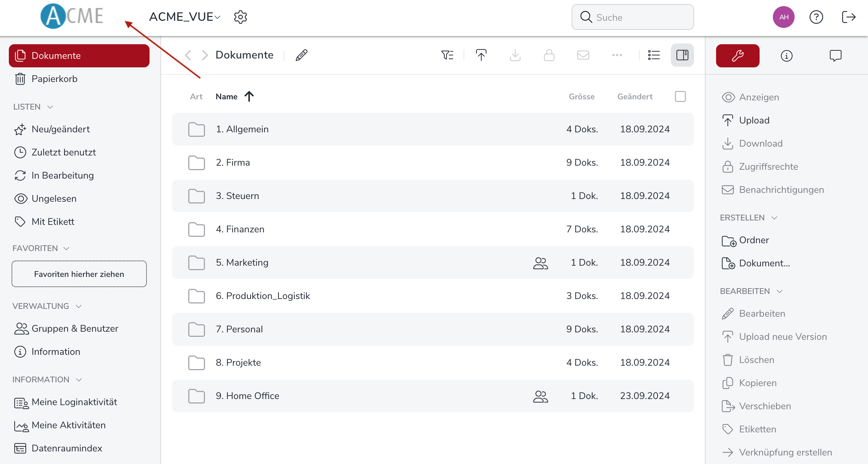Screen dimensions: 868x464
Task: Switch to the info tab in right panel
Action: click(x=786, y=56)
